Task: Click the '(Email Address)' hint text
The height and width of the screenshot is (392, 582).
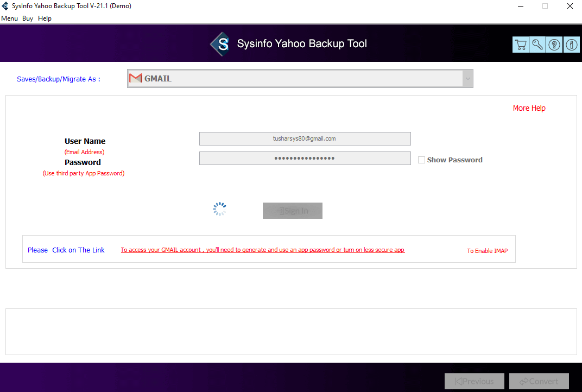Action: 84,152
